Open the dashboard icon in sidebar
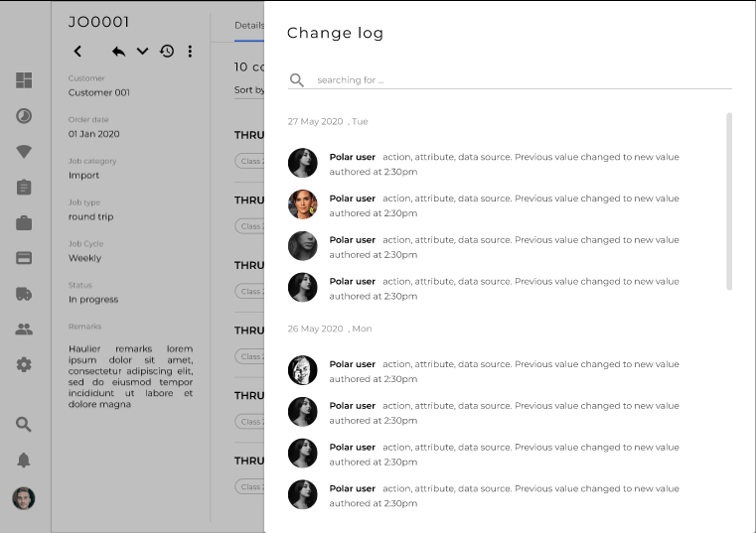Screen dimensions: 756x533 (x=24, y=80)
